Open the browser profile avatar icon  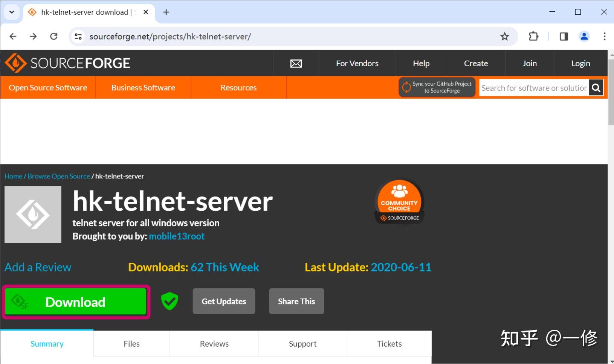pyautogui.click(x=584, y=36)
